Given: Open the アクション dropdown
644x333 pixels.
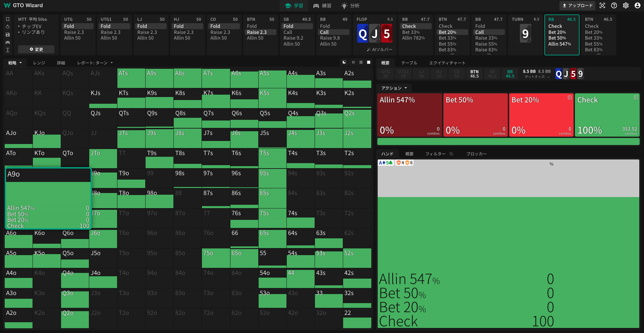Looking at the screenshot, I should point(394,88).
